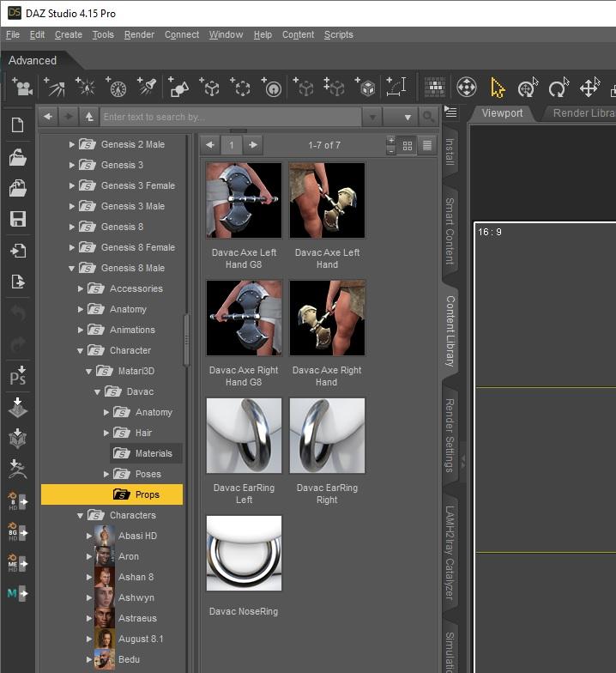Click the Create New Primitive icon
The height and width of the screenshot is (673, 616).
click(178, 87)
